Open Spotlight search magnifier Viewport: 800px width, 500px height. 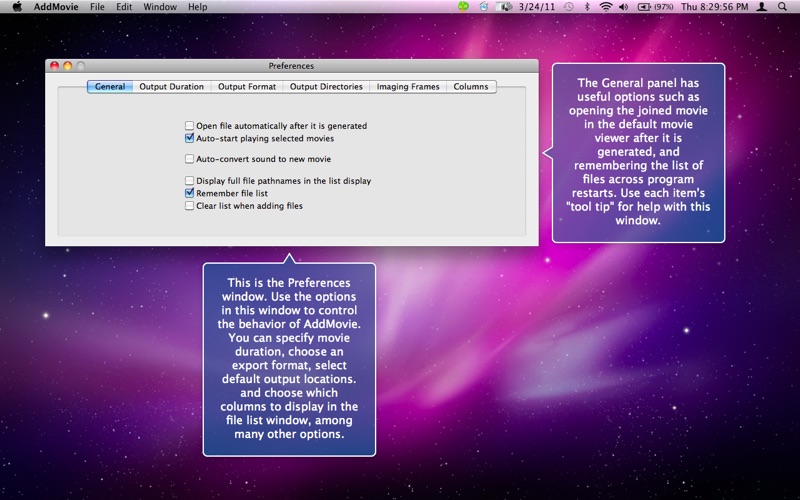(x=782, y=7)
